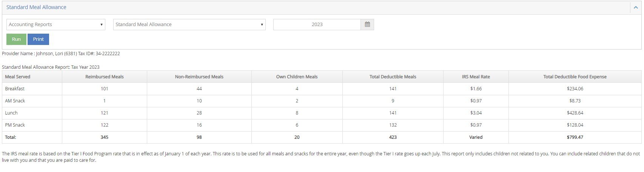Click the AM Snack row label
The height and width of the screenshot is (172, 644).
click(x=15, y=101)
